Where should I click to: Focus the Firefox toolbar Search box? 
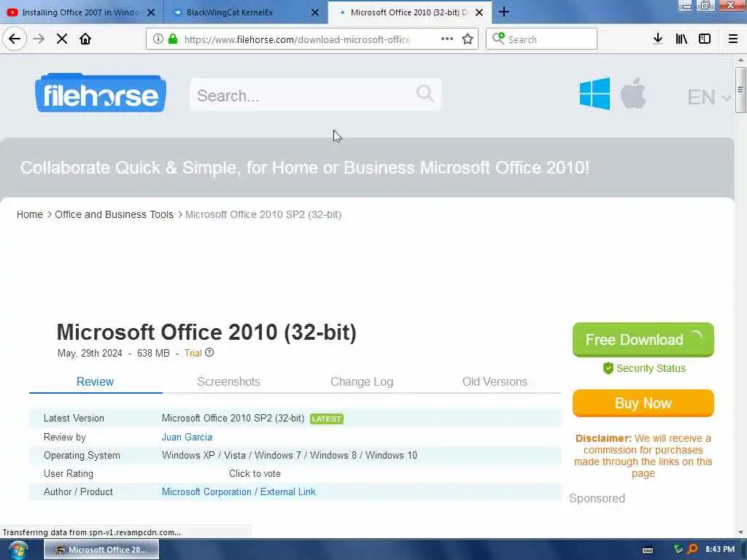541,39
